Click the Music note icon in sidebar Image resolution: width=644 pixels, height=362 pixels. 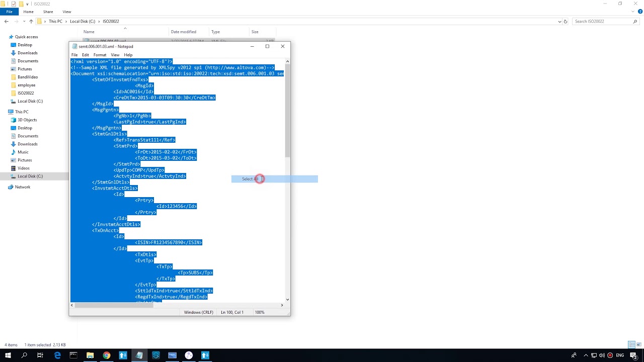click(x=14, y=152)
